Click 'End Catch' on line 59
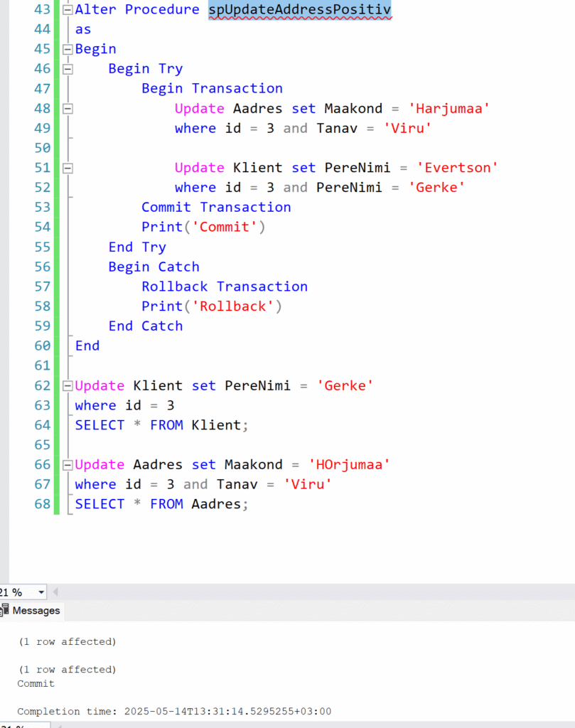Viewport: 575px width, 728px height. pos(146,326)
